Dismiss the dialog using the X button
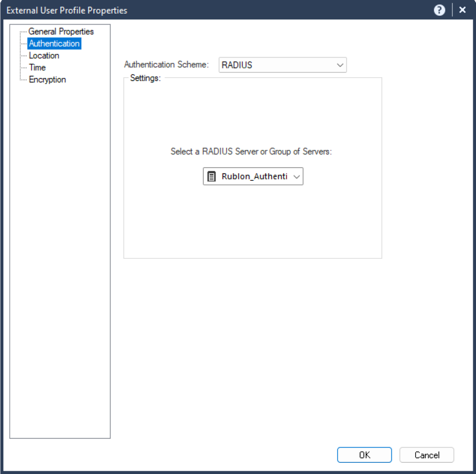 click(462, 10)
